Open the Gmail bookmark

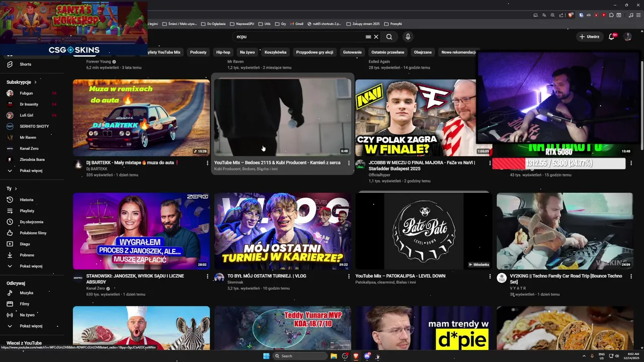tap(296, 24)
